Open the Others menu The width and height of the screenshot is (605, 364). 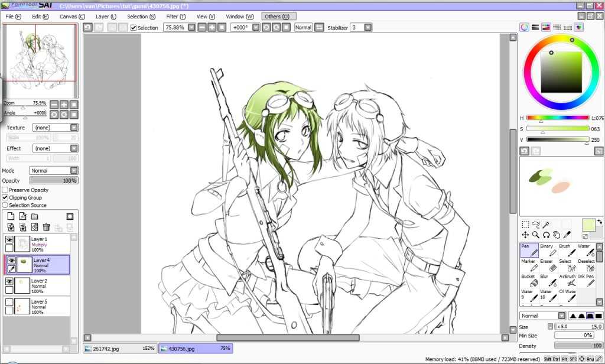279,17
